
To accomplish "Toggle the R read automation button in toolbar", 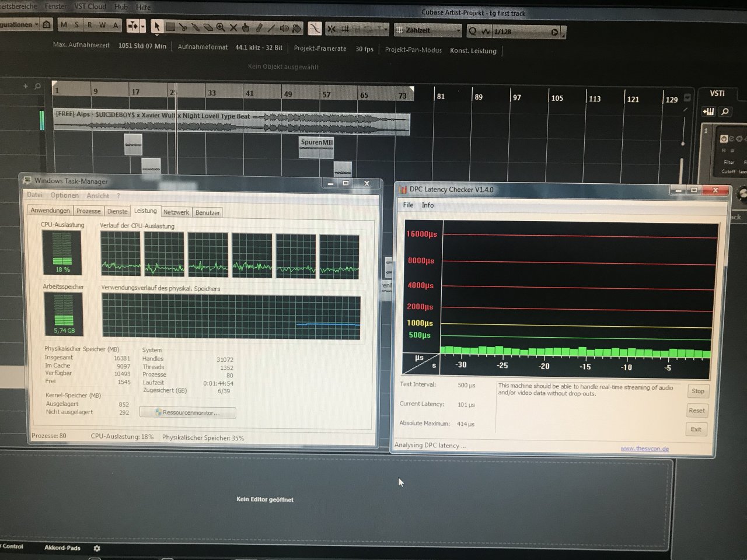I will (89, 25).
